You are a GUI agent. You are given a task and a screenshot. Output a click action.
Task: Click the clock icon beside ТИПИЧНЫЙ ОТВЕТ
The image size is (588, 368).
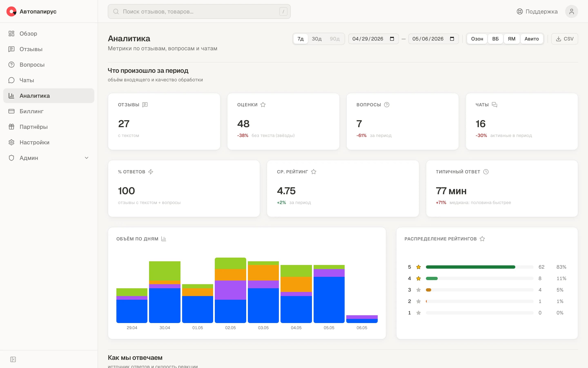(x=486, y=172)
